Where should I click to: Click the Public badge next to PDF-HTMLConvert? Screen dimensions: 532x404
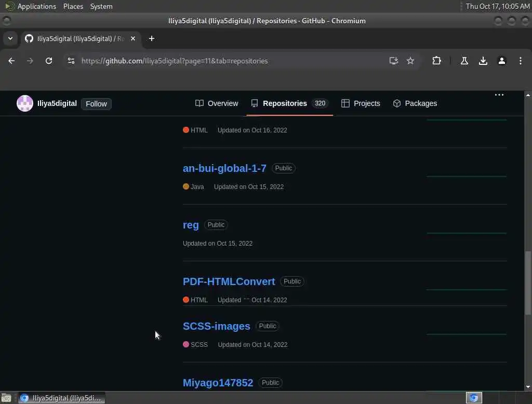tap(292, 281)
